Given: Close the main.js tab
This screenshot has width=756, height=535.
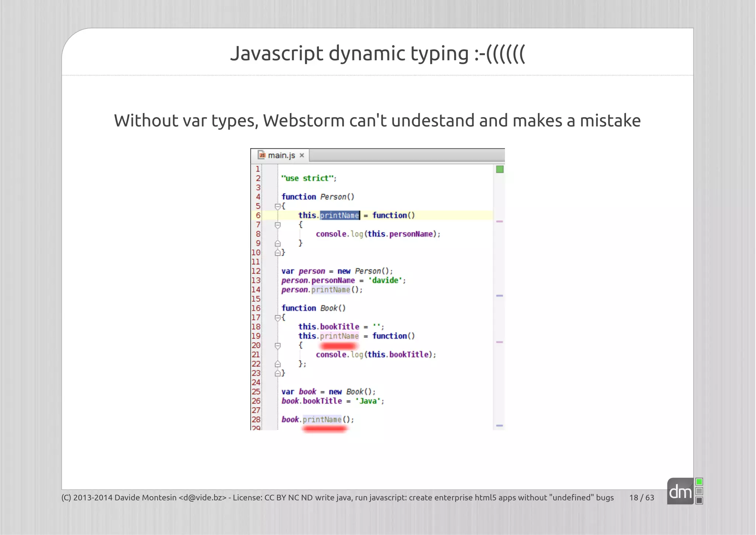Looking at the screenshot, I should pyautogui.click(x=302, y=156).
